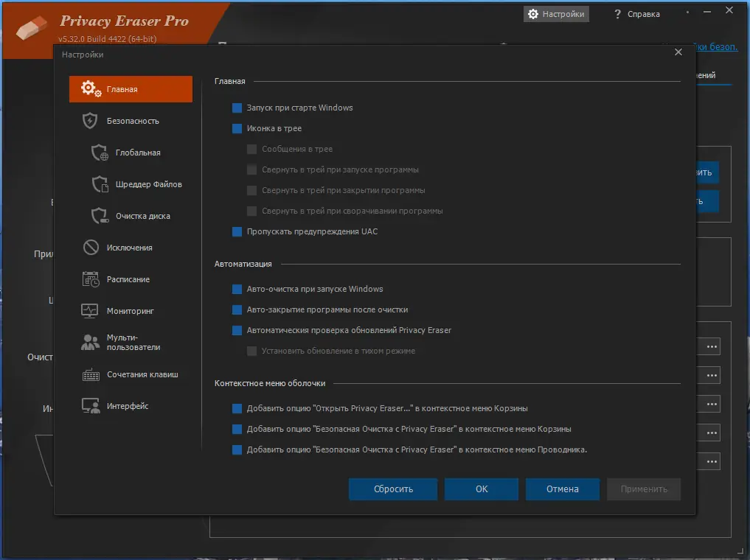
Task: Open the Мульти-пользователи settings section
Action: coord(131,343)
